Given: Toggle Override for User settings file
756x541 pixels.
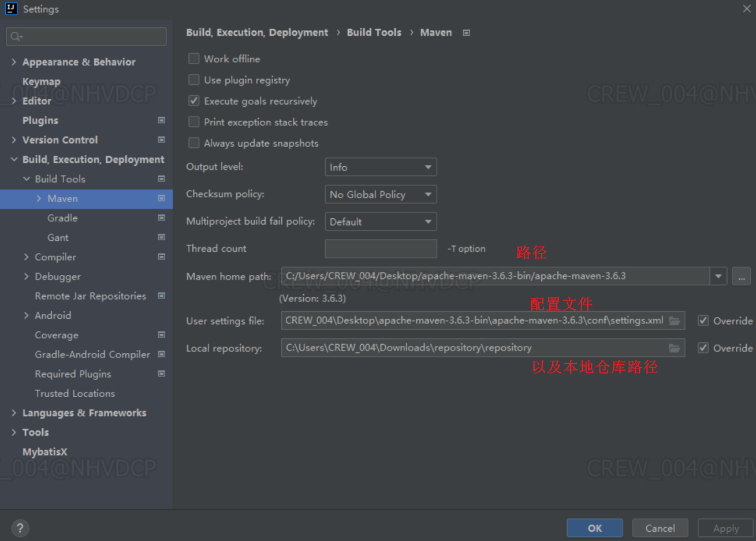Looking at the screenshot, I should point(703,320).
